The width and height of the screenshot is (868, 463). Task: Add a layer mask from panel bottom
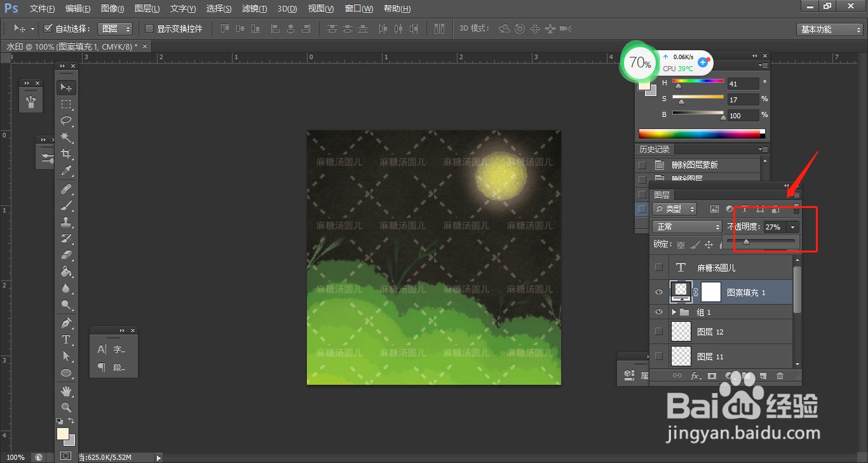[x=712, y=376]
